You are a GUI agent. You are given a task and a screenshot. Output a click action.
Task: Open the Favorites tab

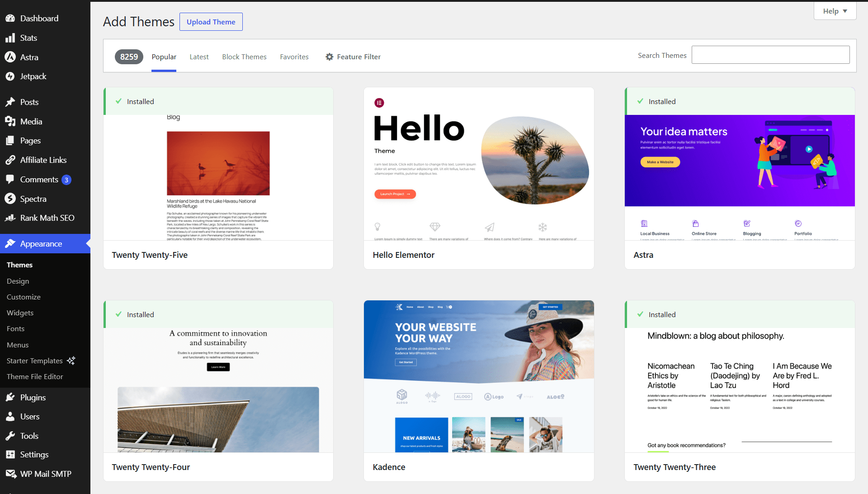(294, 57)
